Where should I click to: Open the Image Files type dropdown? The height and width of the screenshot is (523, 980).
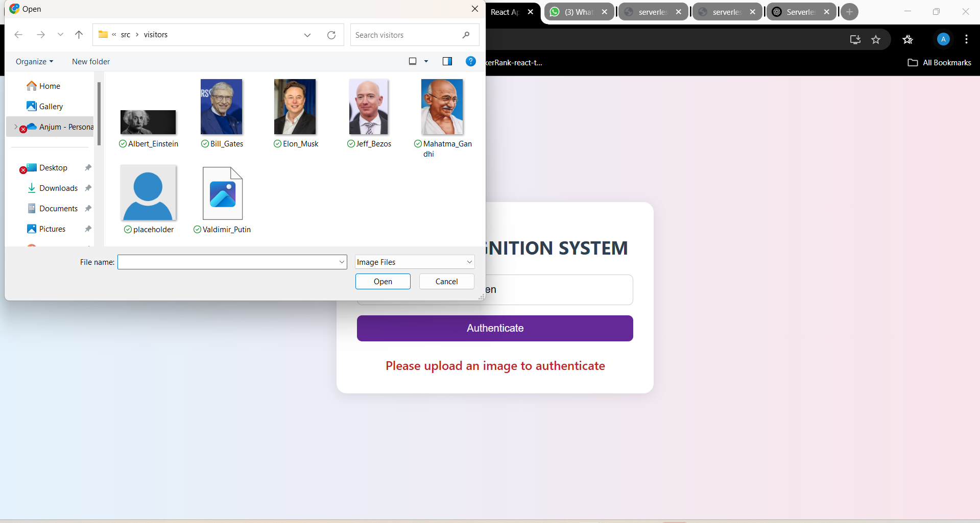click(x=415, y=262)
